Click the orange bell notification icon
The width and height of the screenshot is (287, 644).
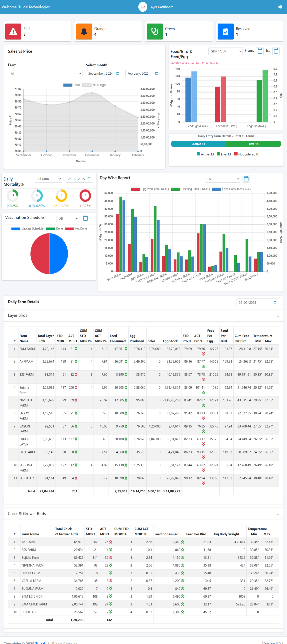84,31
